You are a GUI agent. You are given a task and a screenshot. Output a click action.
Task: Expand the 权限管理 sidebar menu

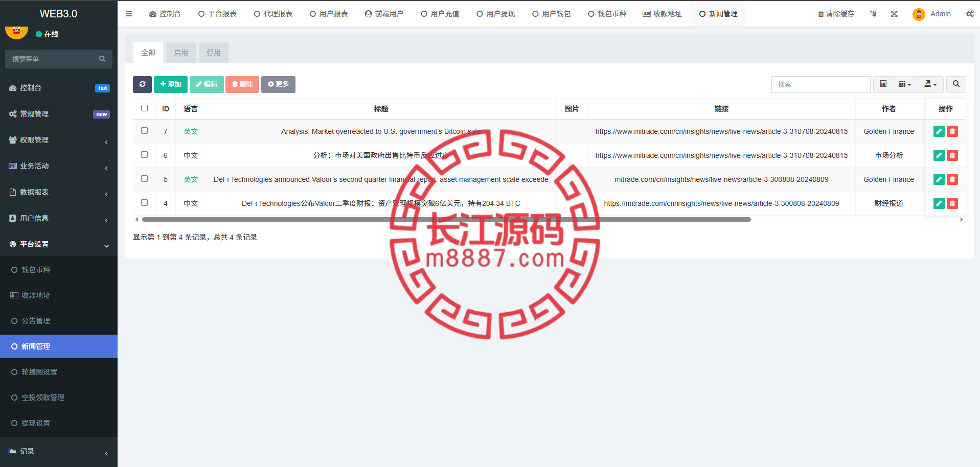click(x=59, y=140)
